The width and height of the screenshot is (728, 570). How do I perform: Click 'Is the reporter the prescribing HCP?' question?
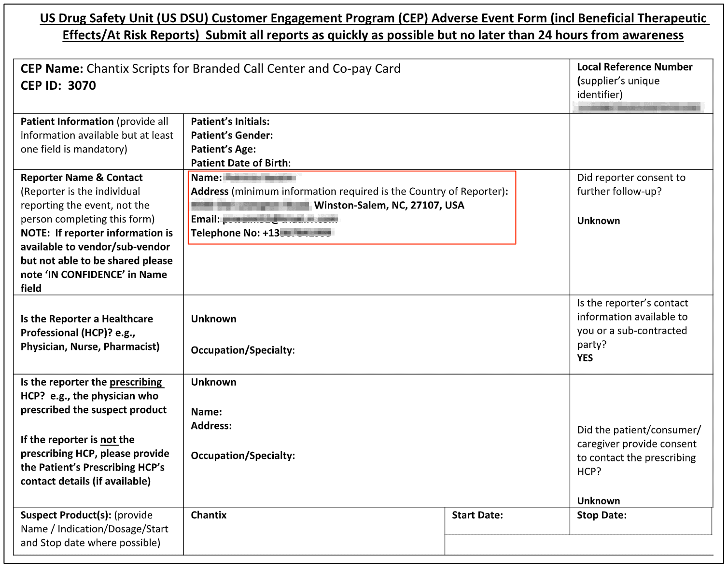click(93, 396)
